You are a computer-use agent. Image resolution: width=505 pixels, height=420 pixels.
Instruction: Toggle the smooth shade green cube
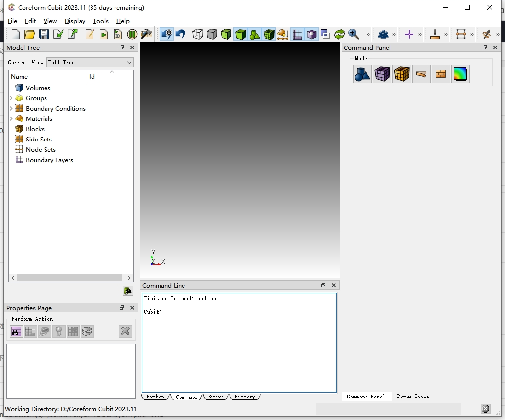pos(241,34)
